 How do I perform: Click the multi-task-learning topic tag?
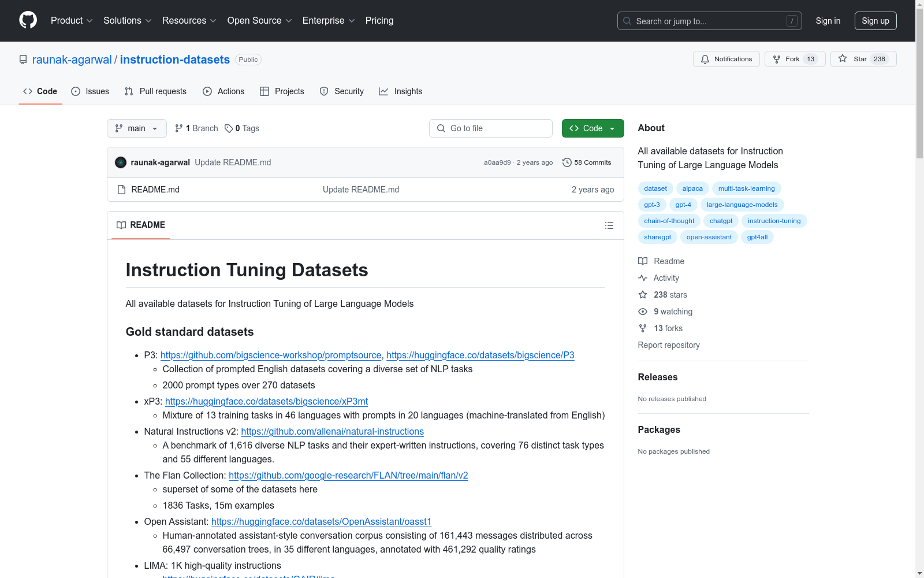point(747,188)
